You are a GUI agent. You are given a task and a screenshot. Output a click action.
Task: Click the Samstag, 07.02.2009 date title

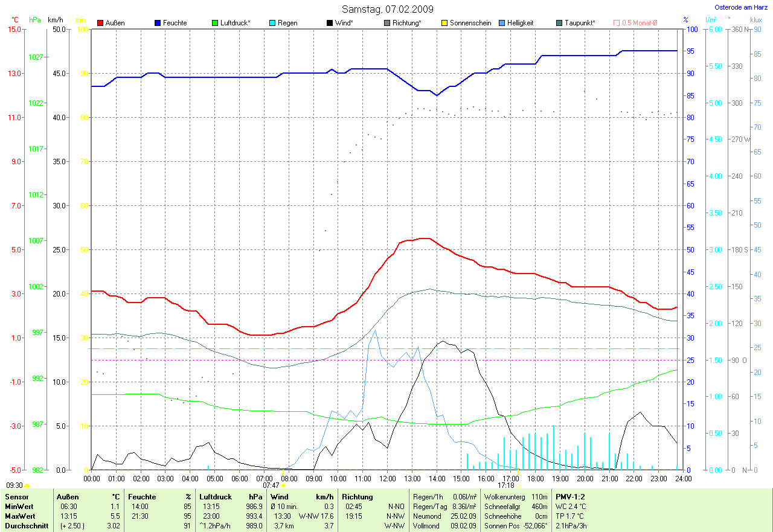click(386, 9)
